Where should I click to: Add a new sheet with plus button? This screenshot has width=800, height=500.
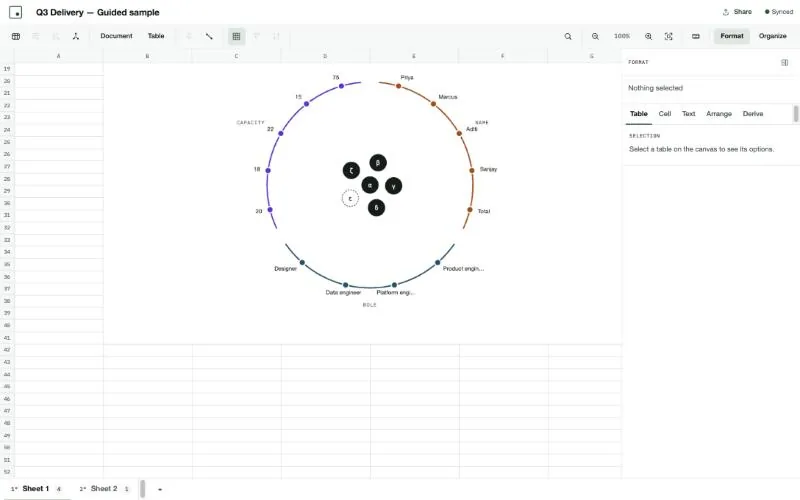tap(160, 489)
